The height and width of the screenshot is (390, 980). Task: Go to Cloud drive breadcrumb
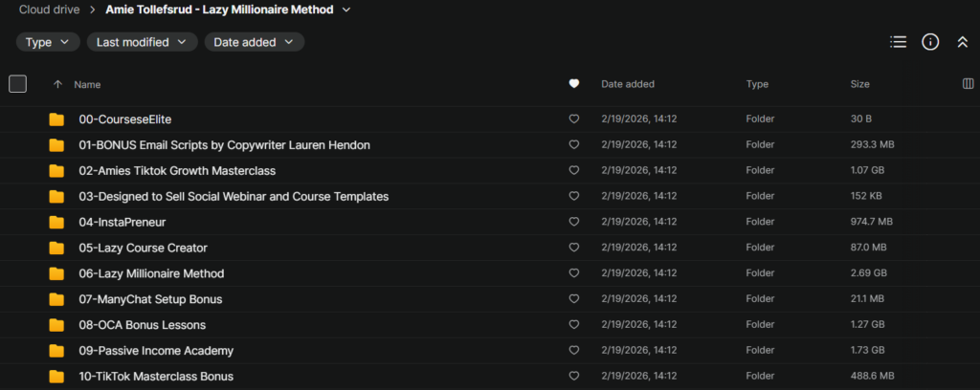[49, 10]
